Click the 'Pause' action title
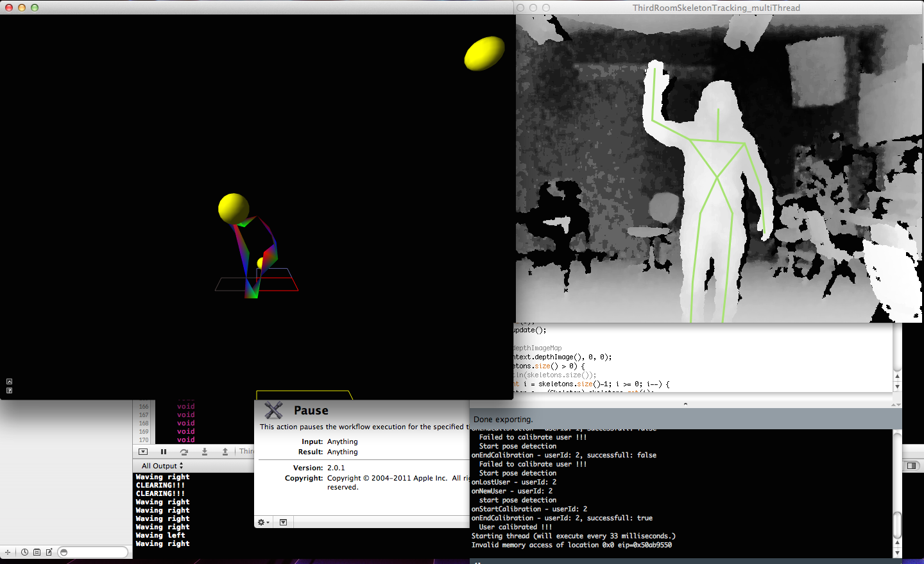 click(311, 411)
